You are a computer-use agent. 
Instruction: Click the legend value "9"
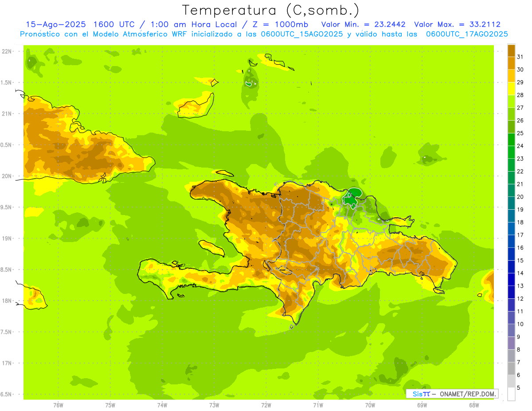pyautogui.click(x=519, y=337)
